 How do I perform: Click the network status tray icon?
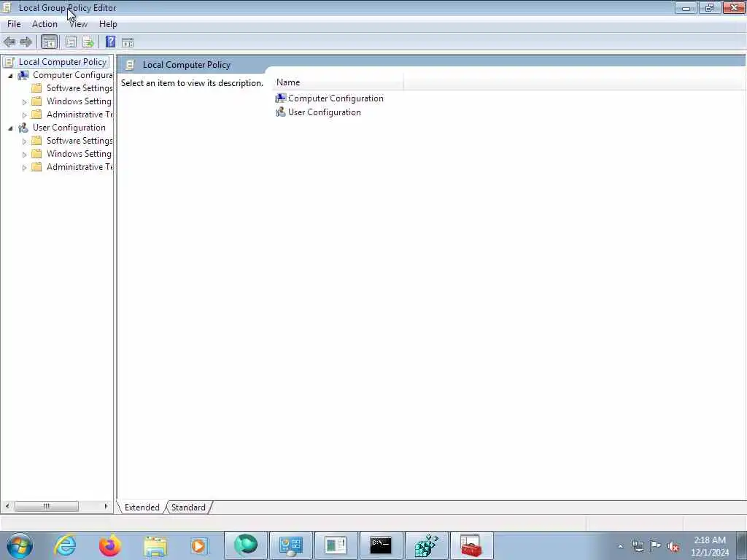638,546
